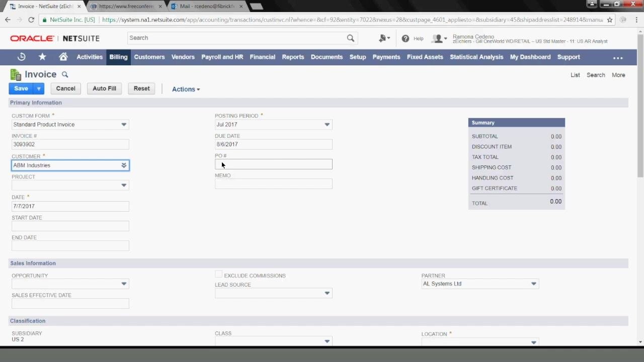Open the Class dropdown

(x=327, y=341)
